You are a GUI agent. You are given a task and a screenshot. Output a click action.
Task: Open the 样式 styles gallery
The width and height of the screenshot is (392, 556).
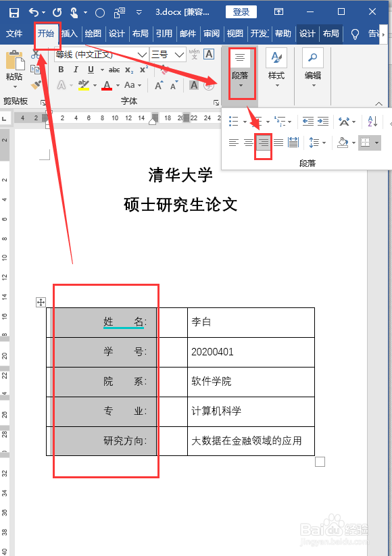pos(276,69)
